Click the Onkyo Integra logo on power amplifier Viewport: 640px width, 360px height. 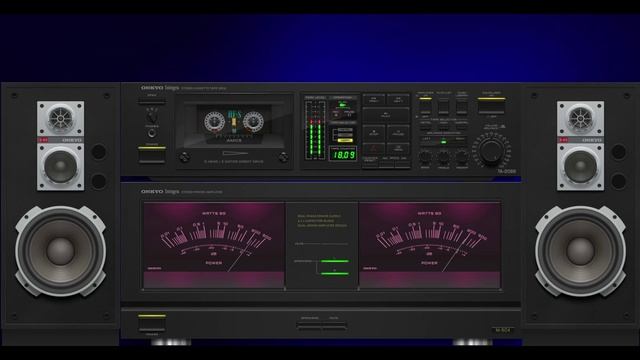(x=160, y=191)
